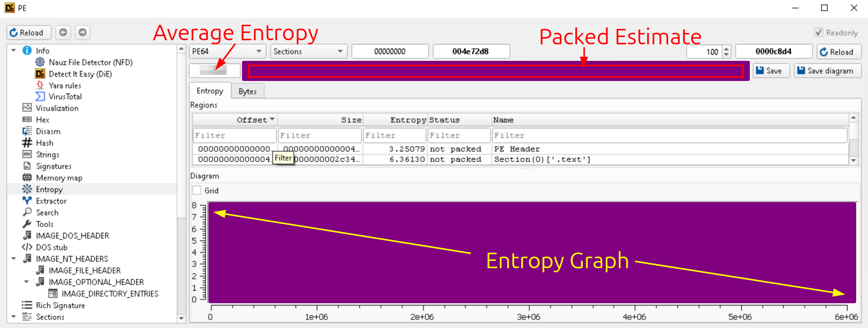Switch to the Bytes tab
Image resolution: width=868 pixels, height=328 pixels.
tap(247, 91)
